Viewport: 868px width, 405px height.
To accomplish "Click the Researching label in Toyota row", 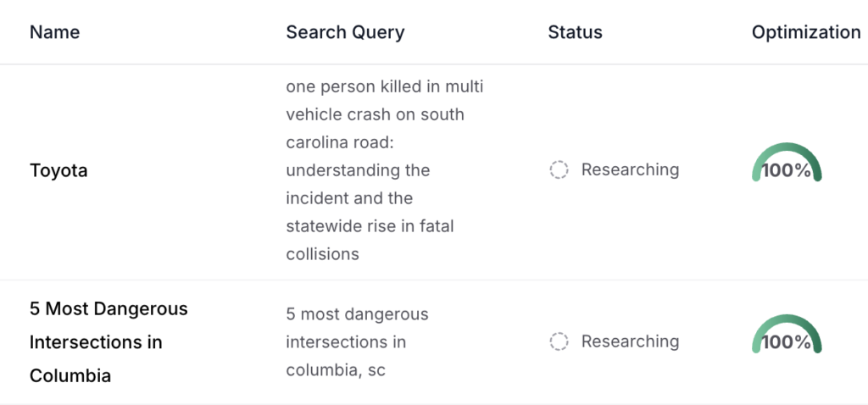I will pos(630,170).
